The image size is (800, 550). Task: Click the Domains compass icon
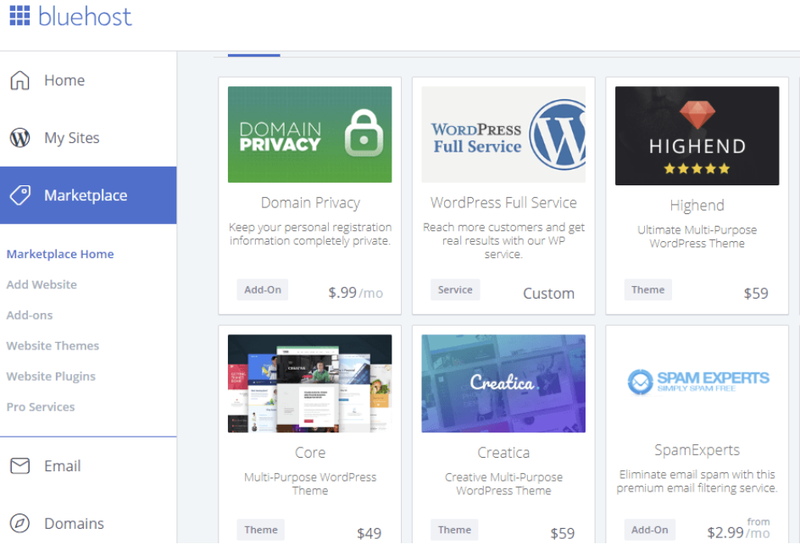point(20,523)
